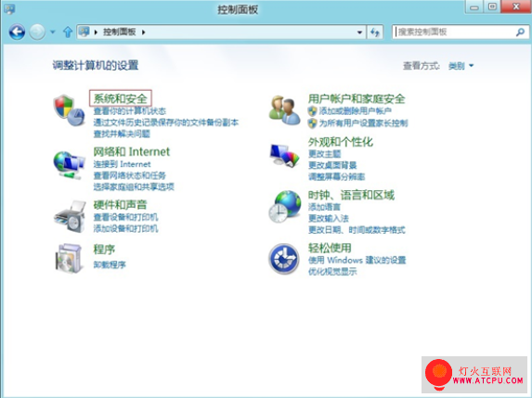Open the User Accounts people icon
Screen dimensions: 532x398
(284, 109)
